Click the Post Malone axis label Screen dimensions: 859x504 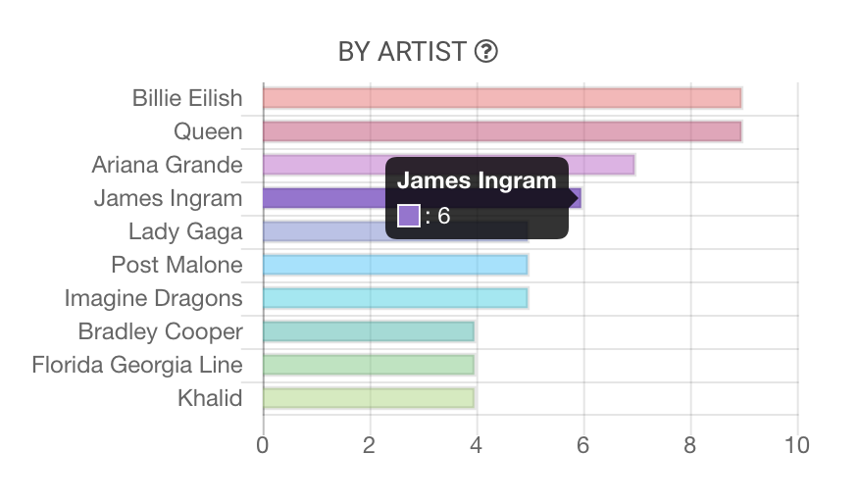[x=177, y=265]
